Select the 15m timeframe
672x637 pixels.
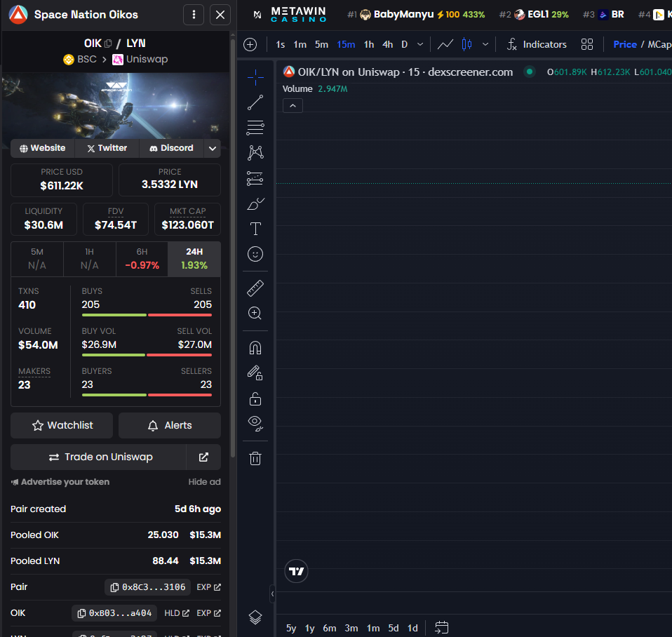[x=346, y=45]
